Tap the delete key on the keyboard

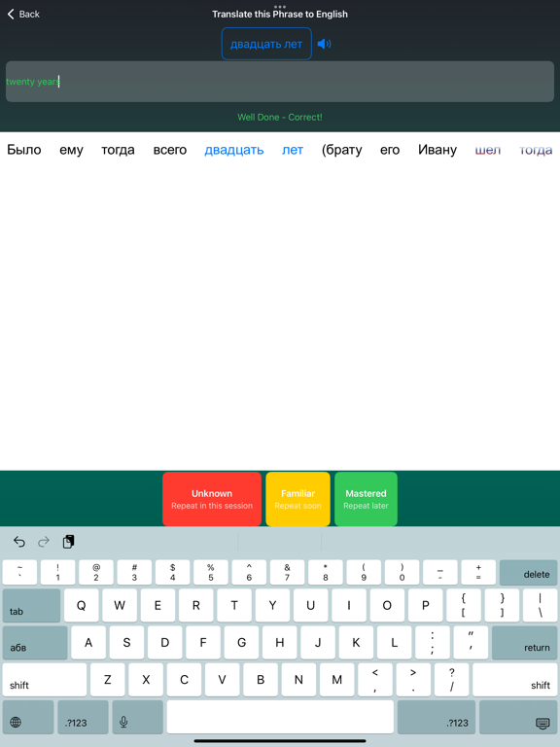coord(528,572)
